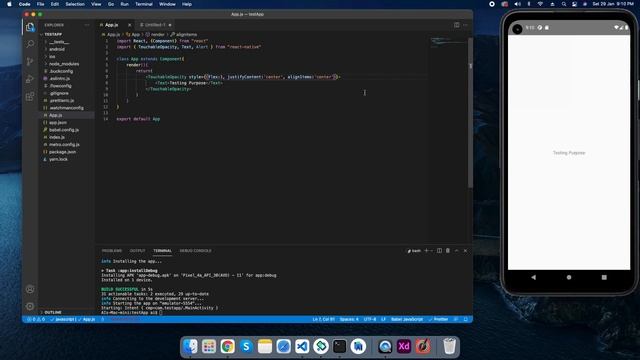This screenshot has height=360, width=640.
Task: Maximize the terminal panel with chevron
Action: (457, 251)
